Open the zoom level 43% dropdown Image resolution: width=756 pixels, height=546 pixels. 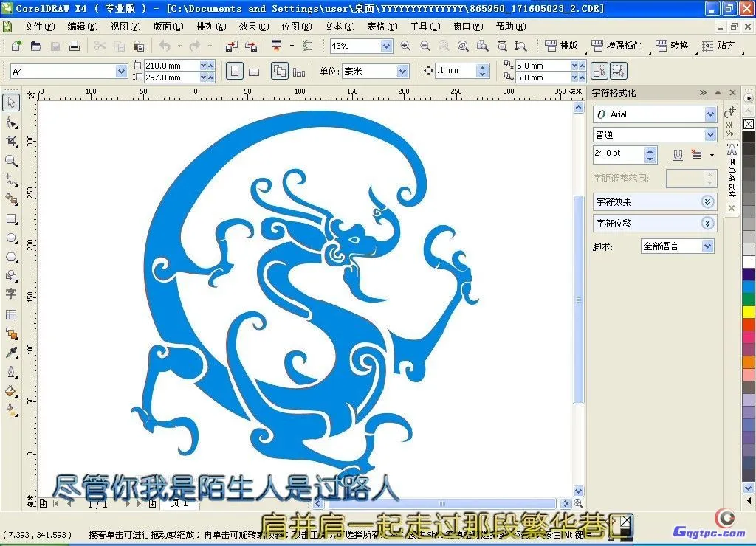(x=386, y=46)
